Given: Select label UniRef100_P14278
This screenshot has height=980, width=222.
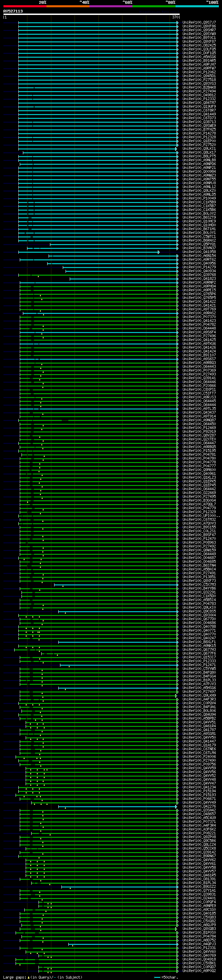Looking at the screenshot, I should click(x=199, y=133).
